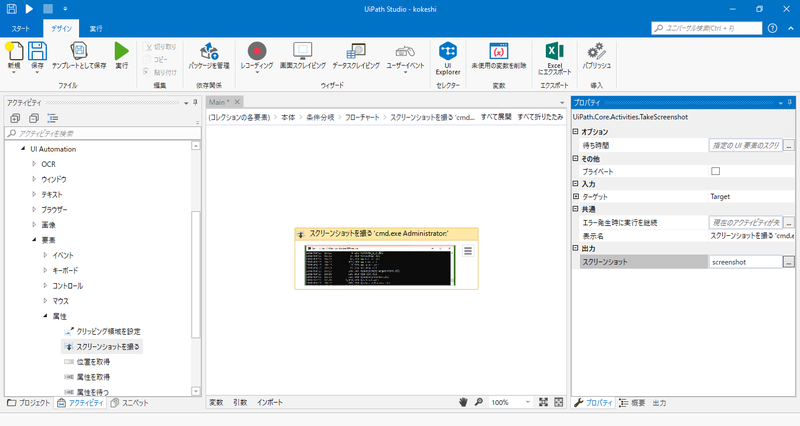Image resolution: width=800 pixels, height=426 pixels.
Task: Open the スニペット panel tab
Action: [x=130, y=403]
